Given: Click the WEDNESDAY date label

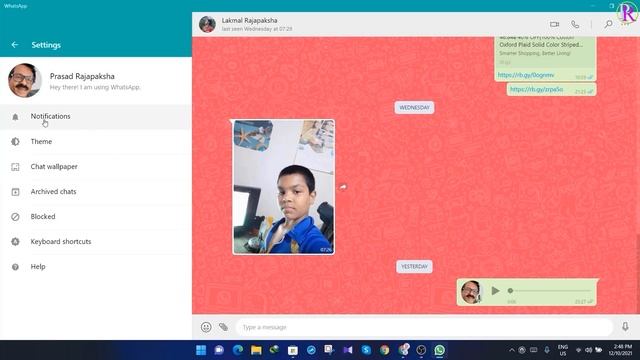Looking at the screenshot, I should click(x=414, y=108).
